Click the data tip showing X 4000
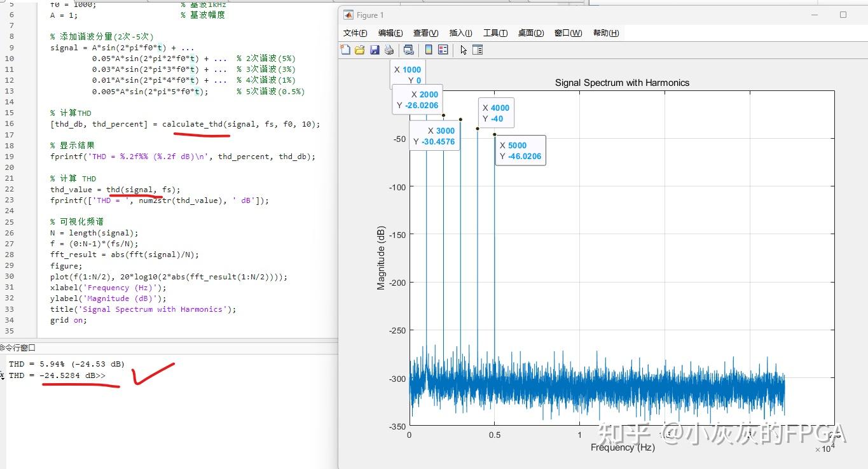The image size is (868, 469). pyautogui.click(x=495, y=113)
